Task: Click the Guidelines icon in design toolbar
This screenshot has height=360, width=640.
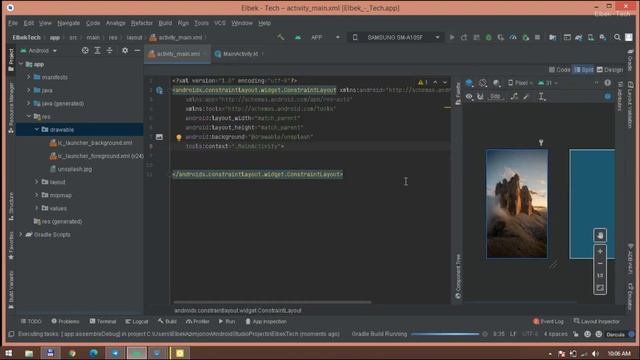Action: (542, 97)
